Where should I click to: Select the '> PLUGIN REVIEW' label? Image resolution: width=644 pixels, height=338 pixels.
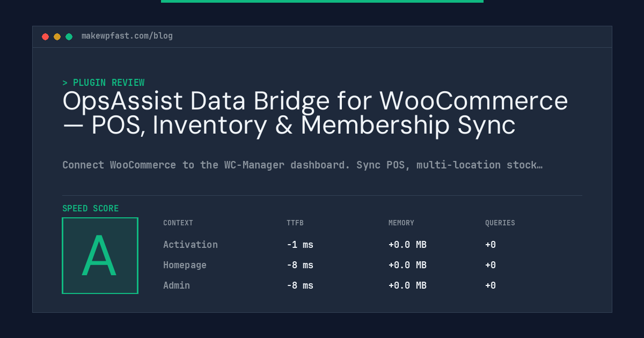(x=104, y=83)
